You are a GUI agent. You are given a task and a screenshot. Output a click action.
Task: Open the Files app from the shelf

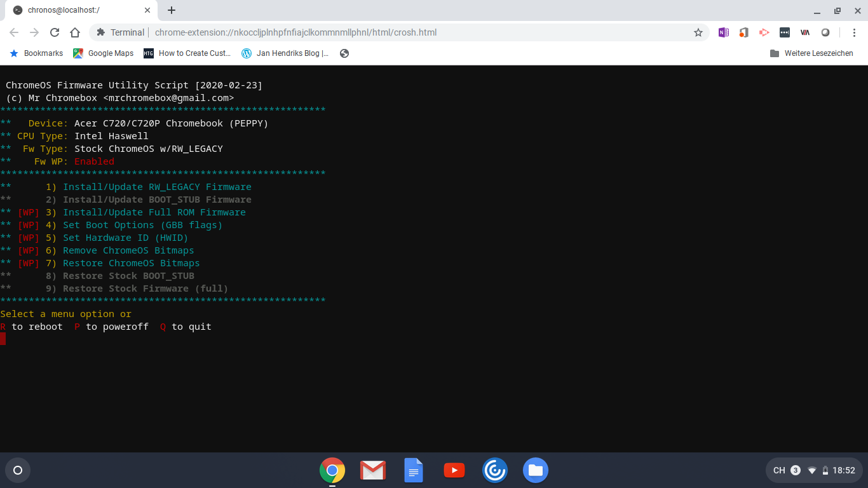pyautogui.click(x=536, y=470)
